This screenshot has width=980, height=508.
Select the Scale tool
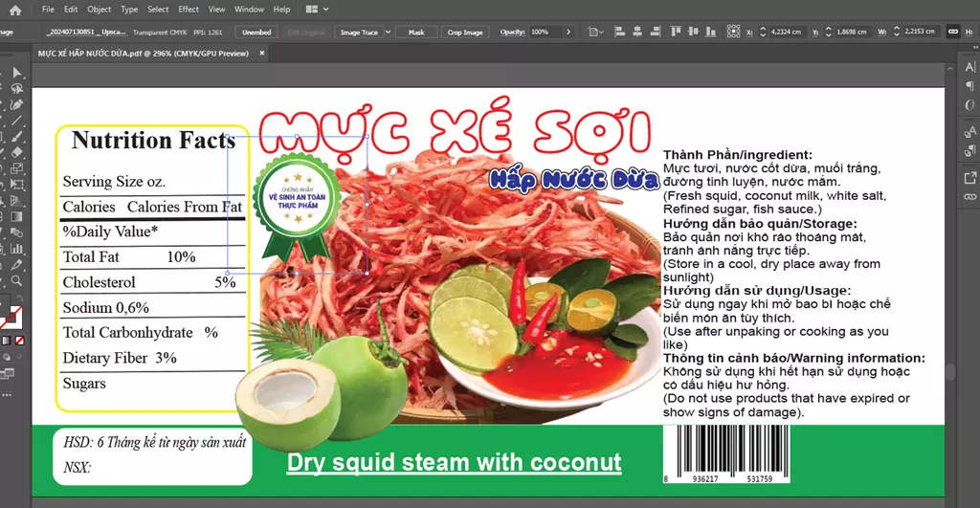[x=17, y=168]
